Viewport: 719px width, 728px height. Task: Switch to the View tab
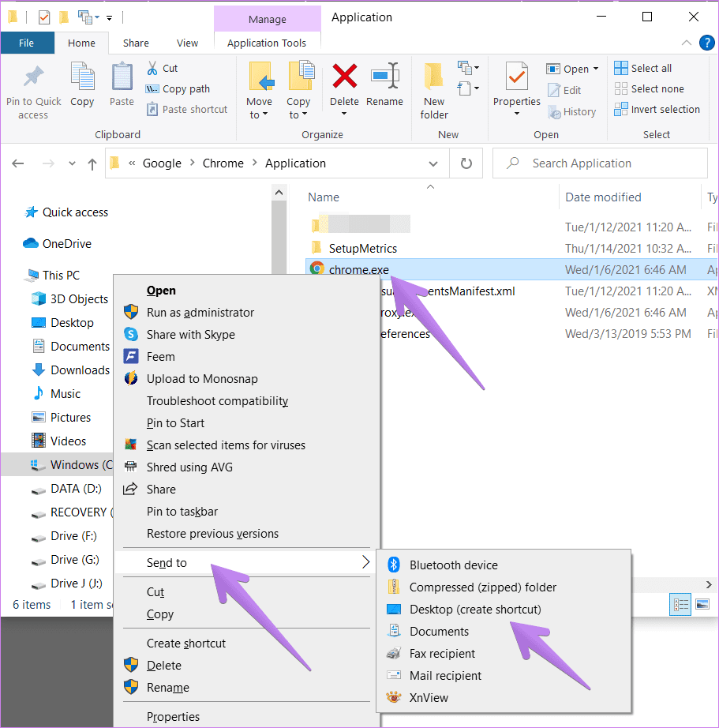click(187, 43)
